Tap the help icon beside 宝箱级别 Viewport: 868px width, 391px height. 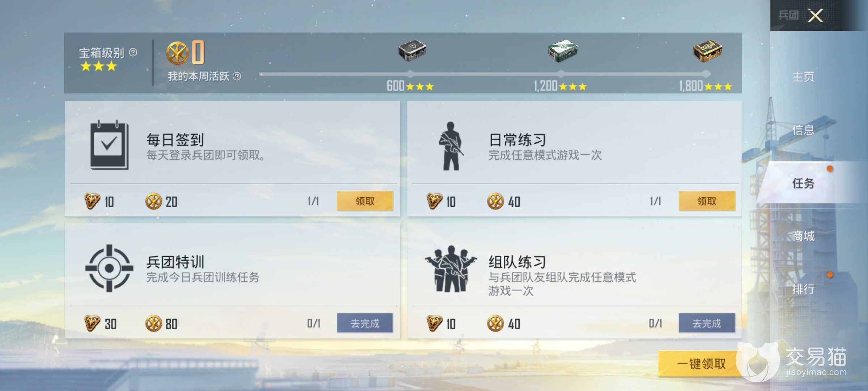pos(133,52)
